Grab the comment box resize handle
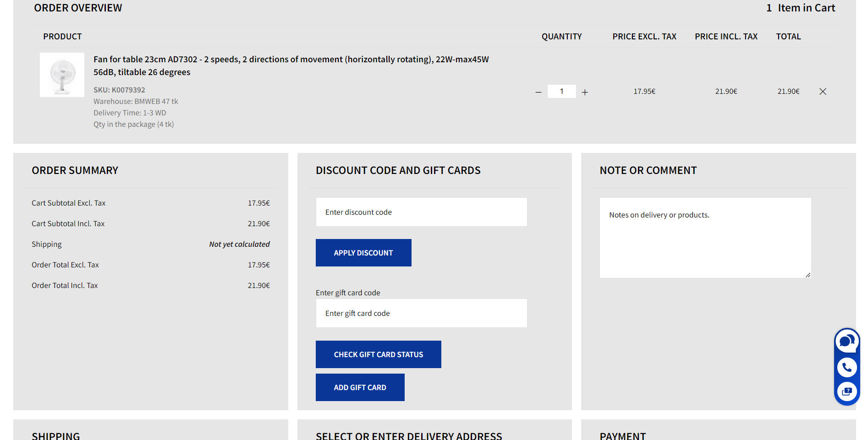 [x=808, y=275]
